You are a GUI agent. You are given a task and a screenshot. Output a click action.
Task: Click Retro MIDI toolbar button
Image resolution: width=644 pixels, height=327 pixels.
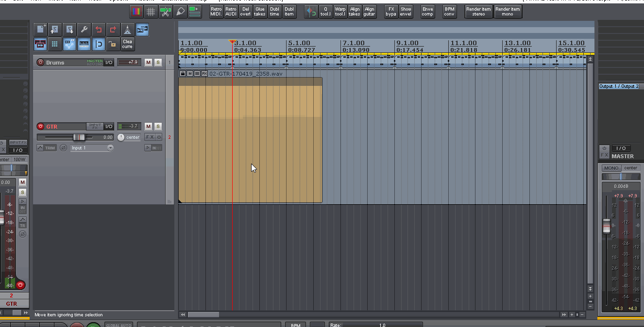coord(216,12)
